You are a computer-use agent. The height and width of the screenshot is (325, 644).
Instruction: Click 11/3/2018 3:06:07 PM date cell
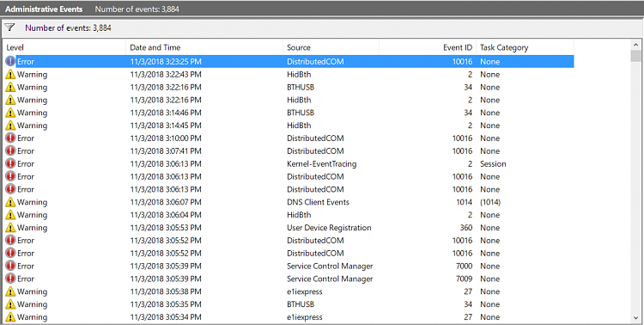pos(166,202)
